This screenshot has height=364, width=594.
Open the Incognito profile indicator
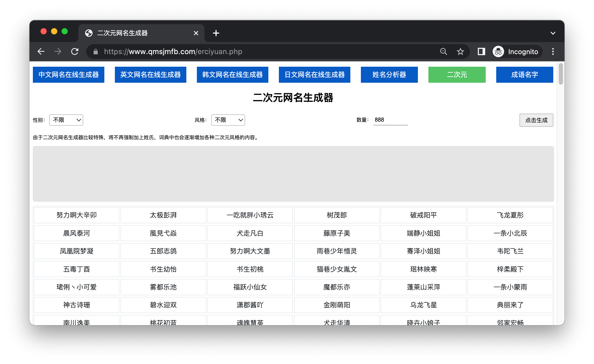[x=516, y=51]
